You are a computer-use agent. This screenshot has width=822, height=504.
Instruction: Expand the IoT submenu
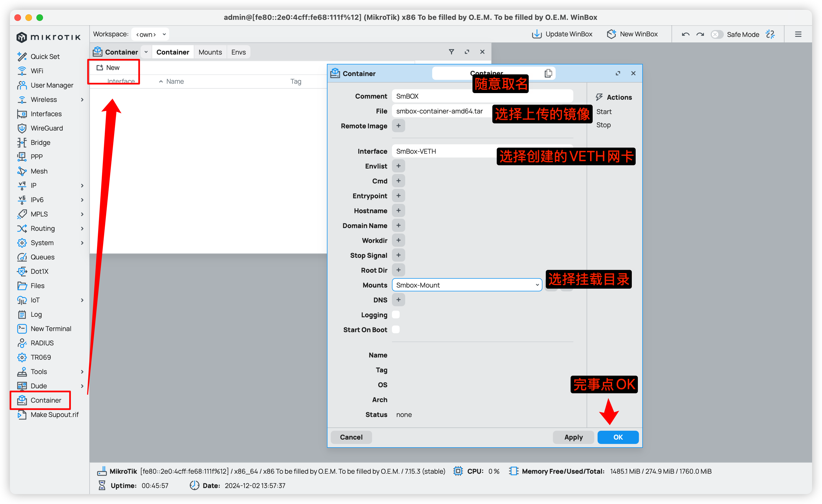[82, 300]
